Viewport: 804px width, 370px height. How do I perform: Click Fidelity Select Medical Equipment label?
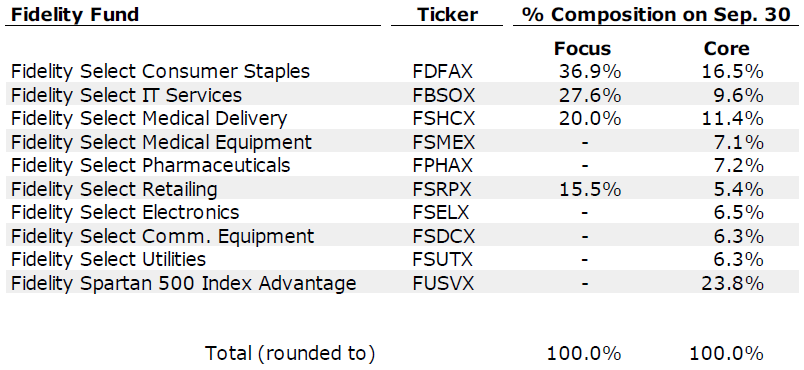(161, 142)
